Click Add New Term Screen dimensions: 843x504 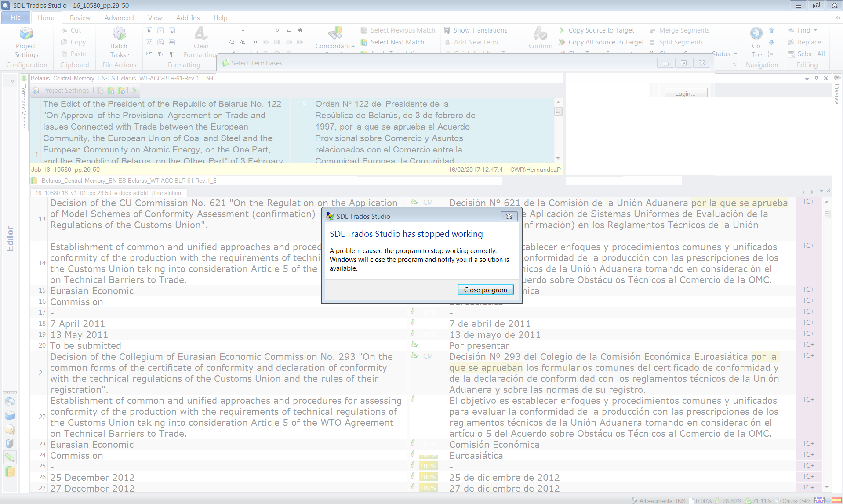click(x=471, y=42)
